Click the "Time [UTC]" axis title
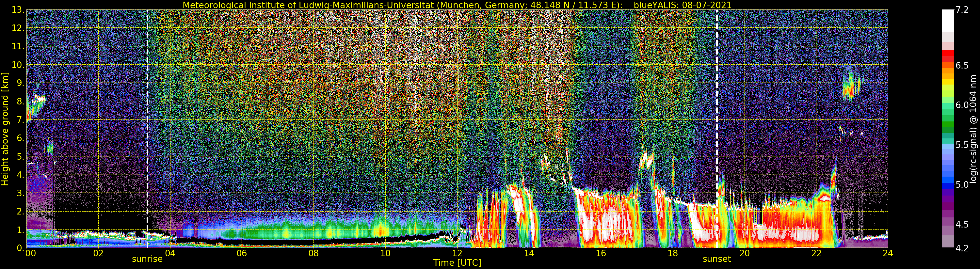This screenshot has height=269, width=980. pos(457,263)
